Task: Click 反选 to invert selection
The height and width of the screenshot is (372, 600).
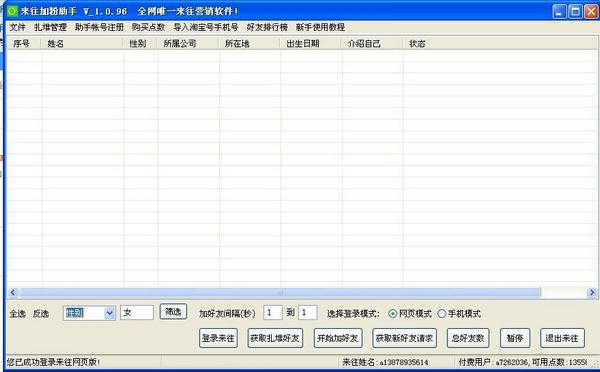Action: point(41,313)
